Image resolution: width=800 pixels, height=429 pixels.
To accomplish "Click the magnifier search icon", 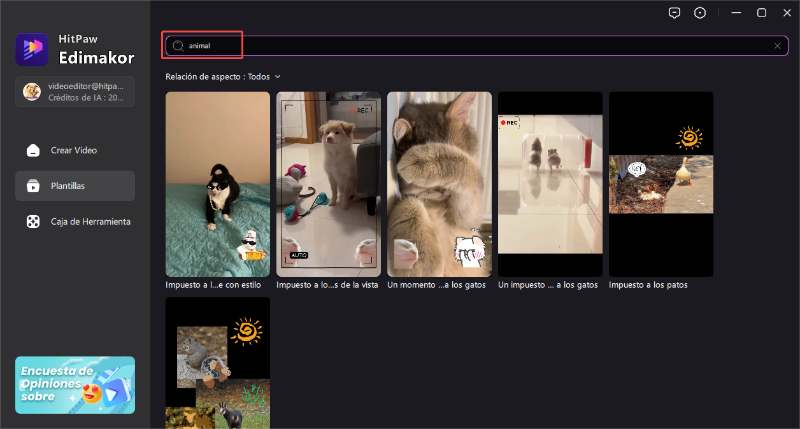I will coord(178,45).
